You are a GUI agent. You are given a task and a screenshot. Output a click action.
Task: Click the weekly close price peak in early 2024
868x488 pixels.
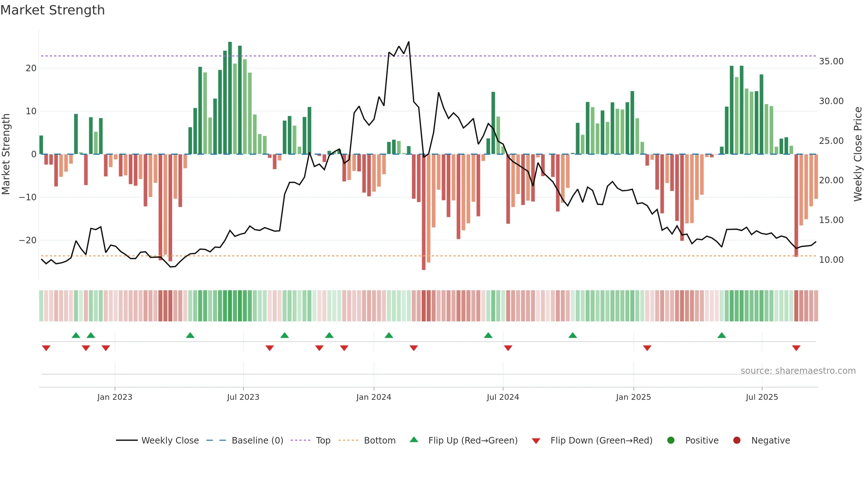click(x=409, y=42)
